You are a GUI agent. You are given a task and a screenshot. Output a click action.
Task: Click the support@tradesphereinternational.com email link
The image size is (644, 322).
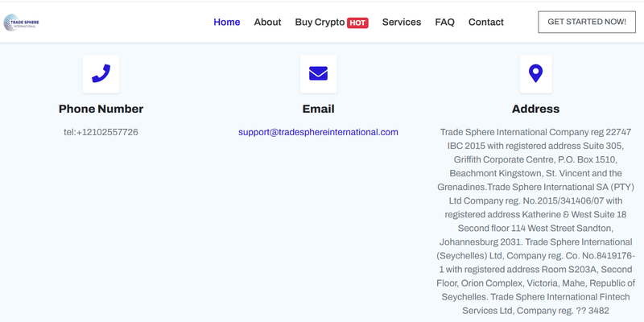click(318, 132)
